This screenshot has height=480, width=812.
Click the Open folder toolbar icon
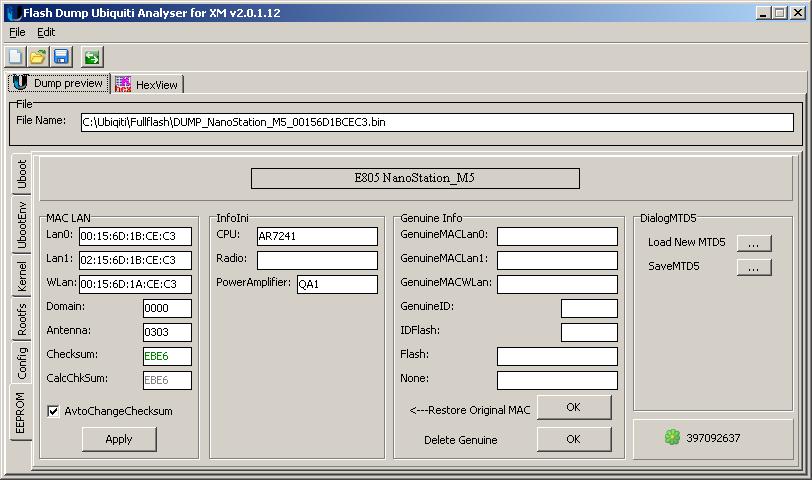click(38, 56)
